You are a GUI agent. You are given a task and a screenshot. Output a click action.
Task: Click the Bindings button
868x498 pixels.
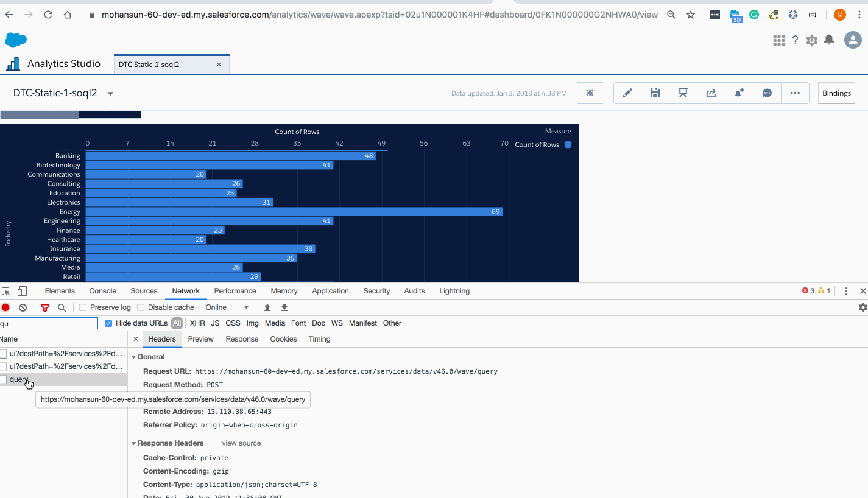pos(836,93)
